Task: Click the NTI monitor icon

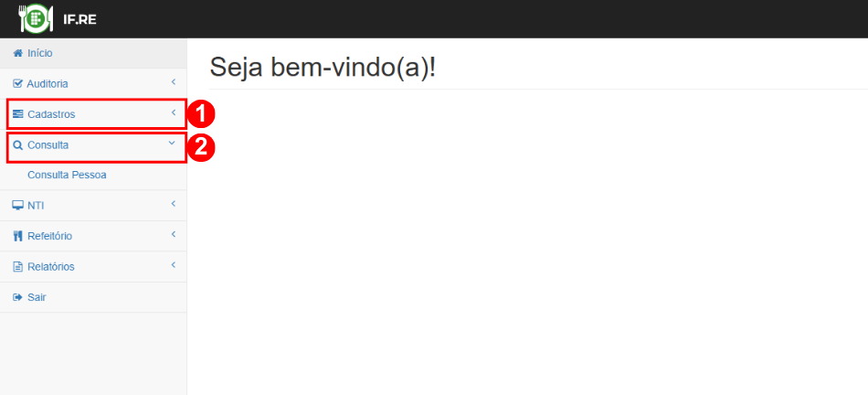Action: (x=17, y=206)
